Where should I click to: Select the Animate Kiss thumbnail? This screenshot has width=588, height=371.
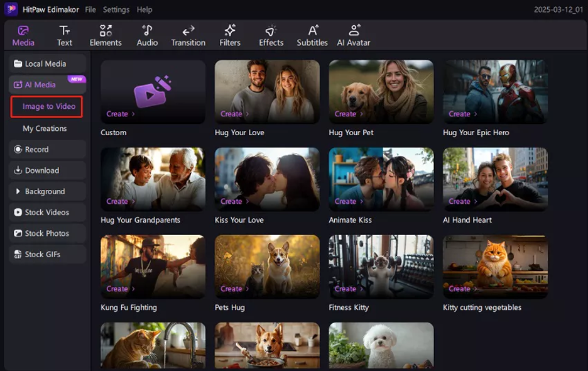tap(381, 179)
